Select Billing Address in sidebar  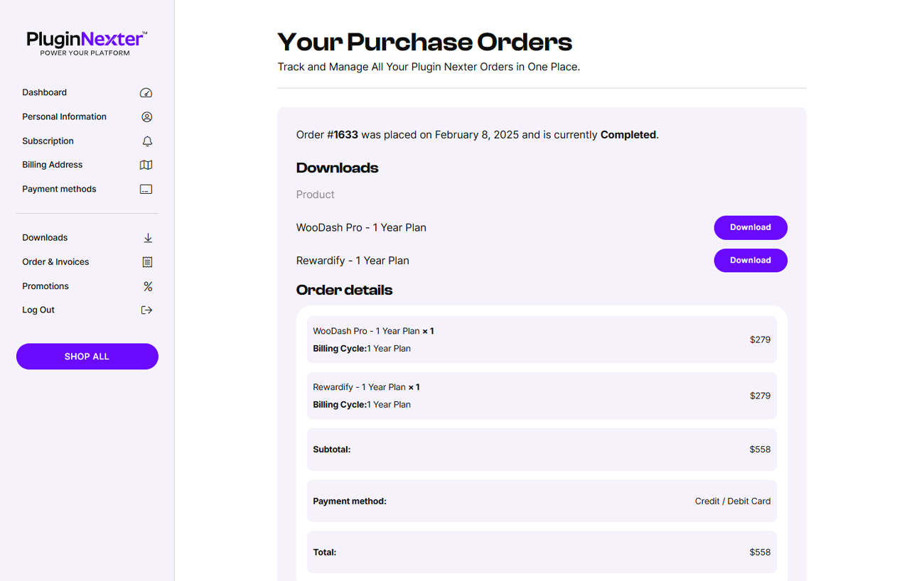52,165
